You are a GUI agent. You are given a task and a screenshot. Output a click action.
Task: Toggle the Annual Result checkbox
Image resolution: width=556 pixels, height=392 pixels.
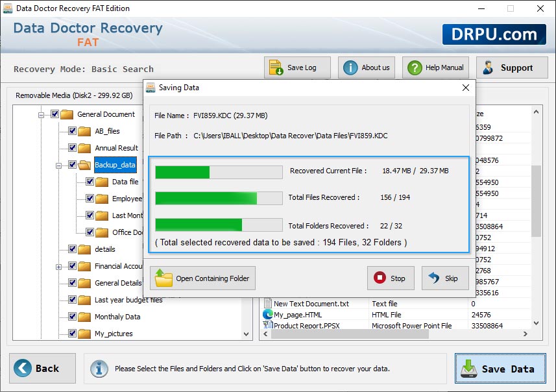coord(72,147)
